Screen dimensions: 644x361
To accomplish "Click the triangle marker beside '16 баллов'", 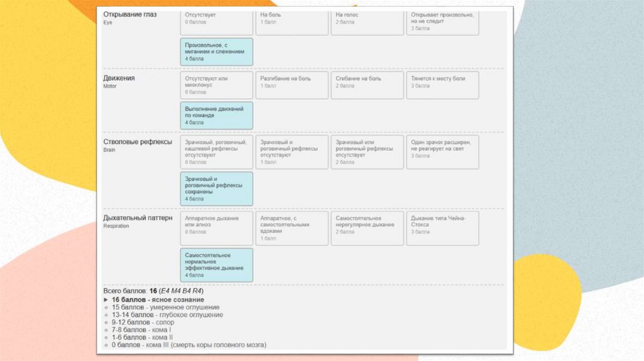I will pyautogui.click(x=106, y=300).
